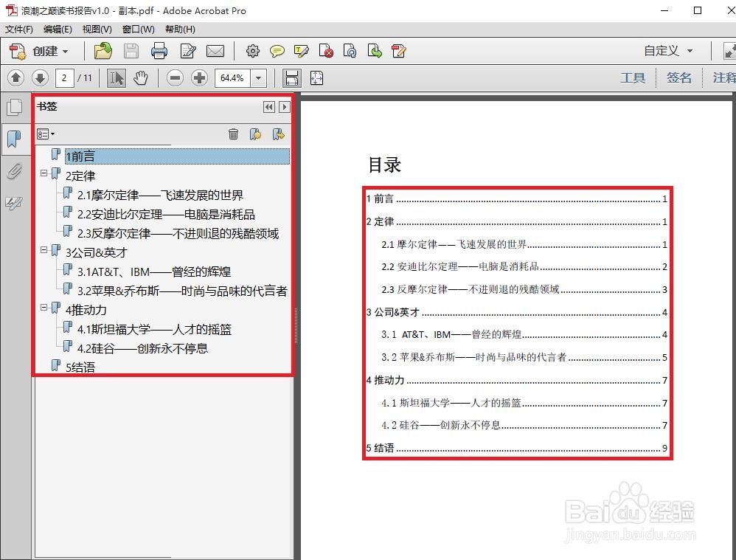
Task: Open the 视图(V) menu
Action: click(x=97, y=30)
